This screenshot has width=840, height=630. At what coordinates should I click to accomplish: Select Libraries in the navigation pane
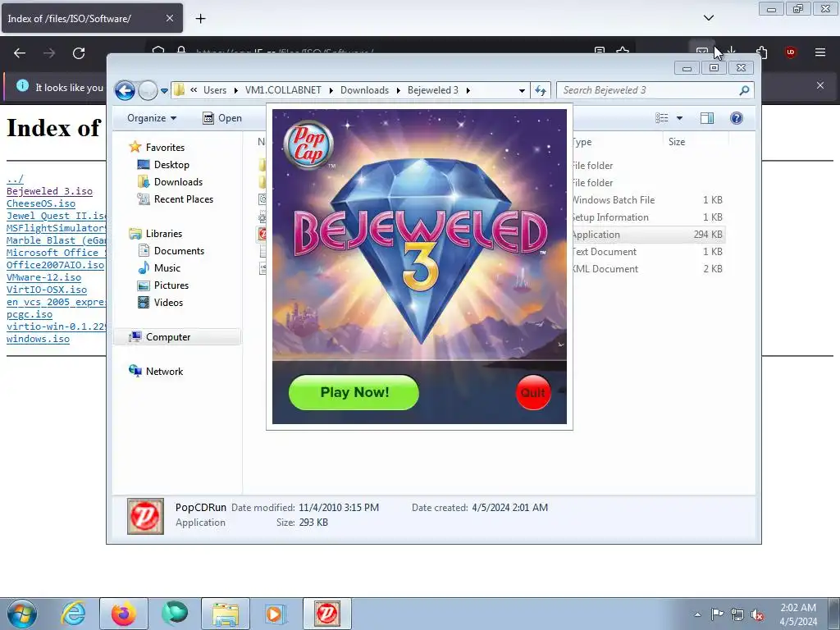click(156, 233)
